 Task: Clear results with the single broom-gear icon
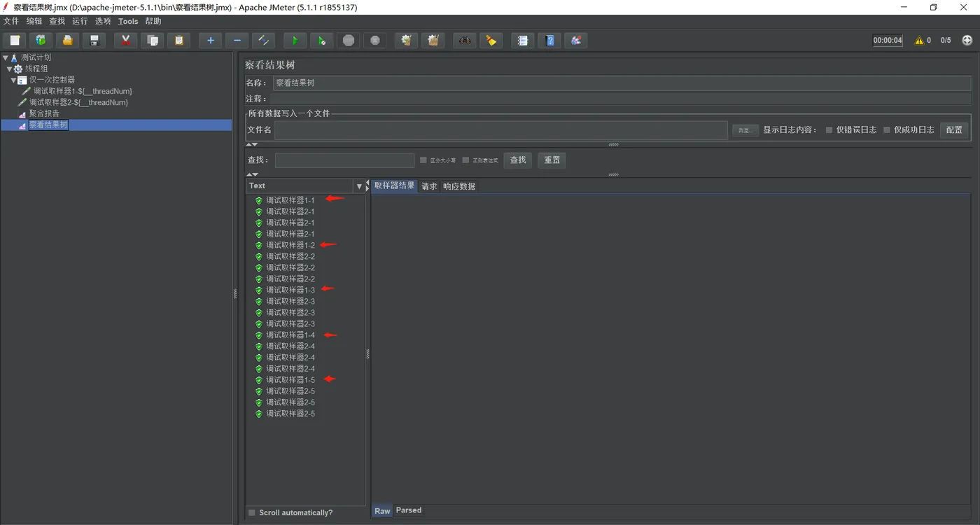(406, 41)
